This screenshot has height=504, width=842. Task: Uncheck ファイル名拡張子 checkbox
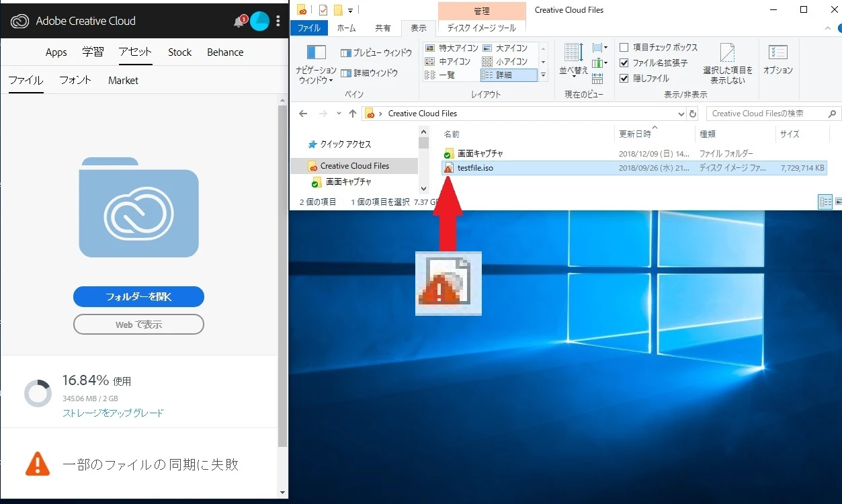(624, 63)
